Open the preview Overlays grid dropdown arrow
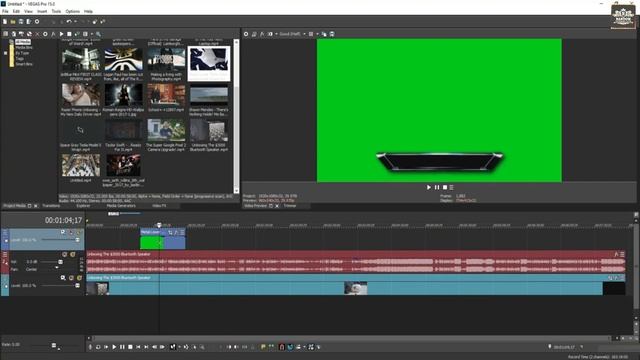The image size is (640, 360). click(x=317, y=34)
